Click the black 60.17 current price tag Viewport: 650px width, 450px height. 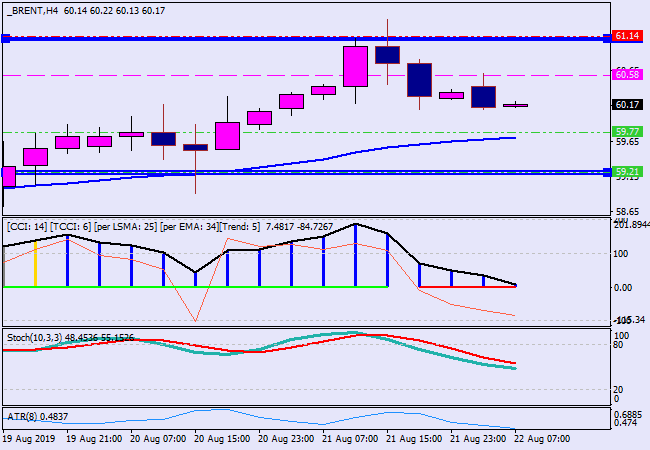pos(627,104)
